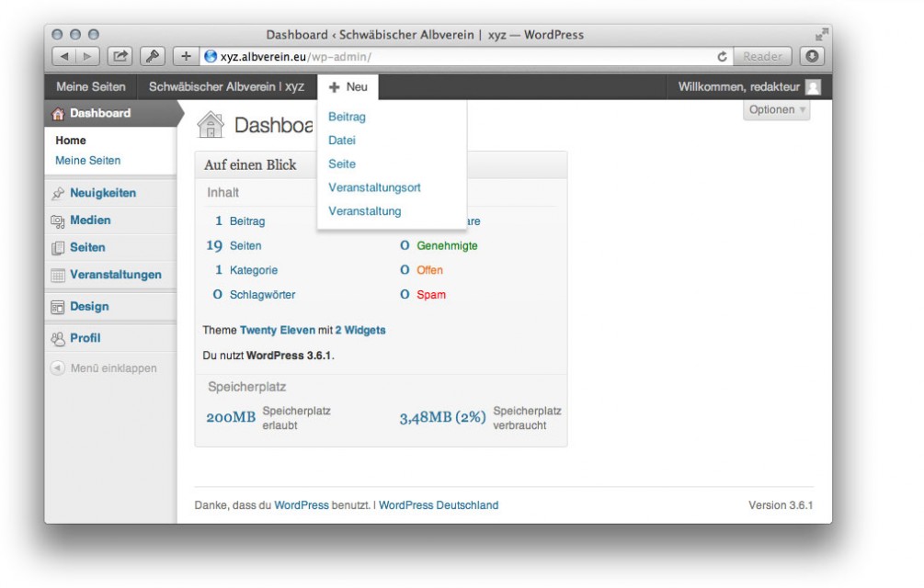Open the Meine Seiten admin bar menu
924x588 pixels.
91,87
